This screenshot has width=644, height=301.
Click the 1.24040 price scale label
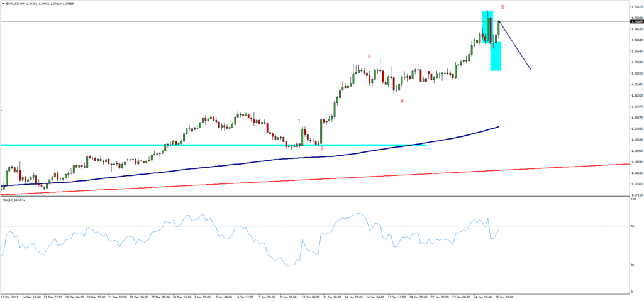click(636, 40)
